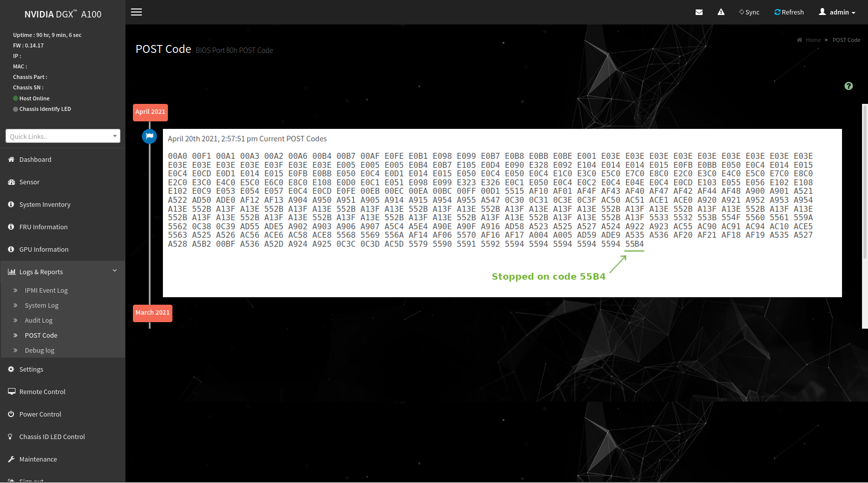The width and height of the screenshot is (868, 483).
Task: Open the Quick Links dropdown
Action: coord(62,136)
